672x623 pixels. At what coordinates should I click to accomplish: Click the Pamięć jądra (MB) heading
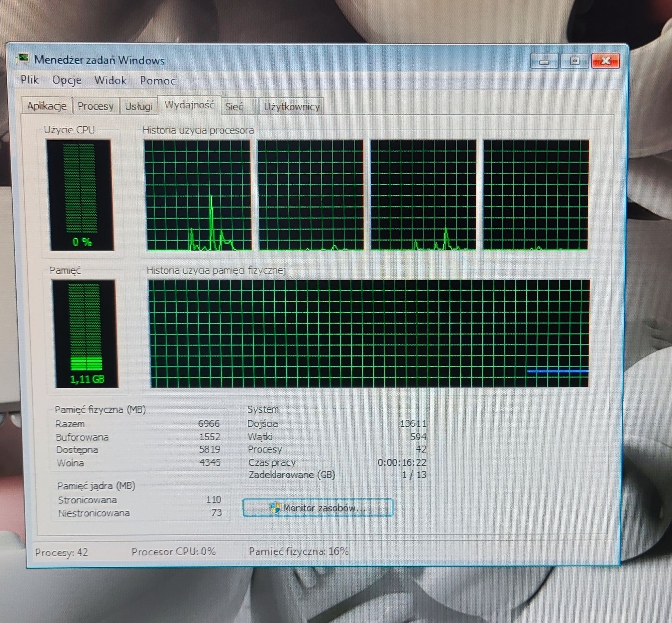(96, 486)
